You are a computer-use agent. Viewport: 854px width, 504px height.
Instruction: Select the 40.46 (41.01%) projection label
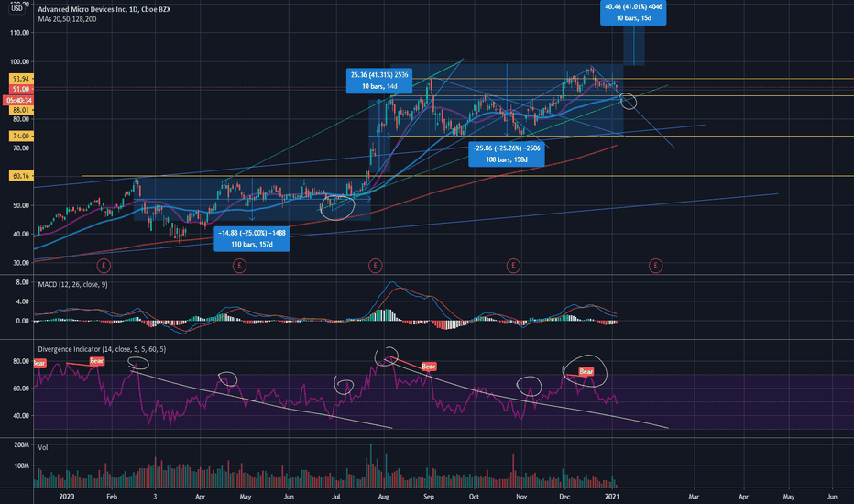pos(633,13)
